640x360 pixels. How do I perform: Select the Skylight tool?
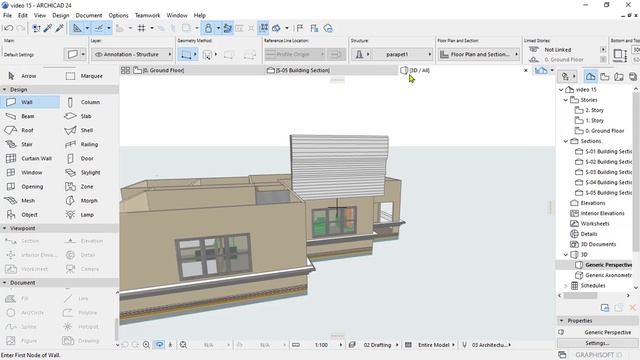click(84, 173)
